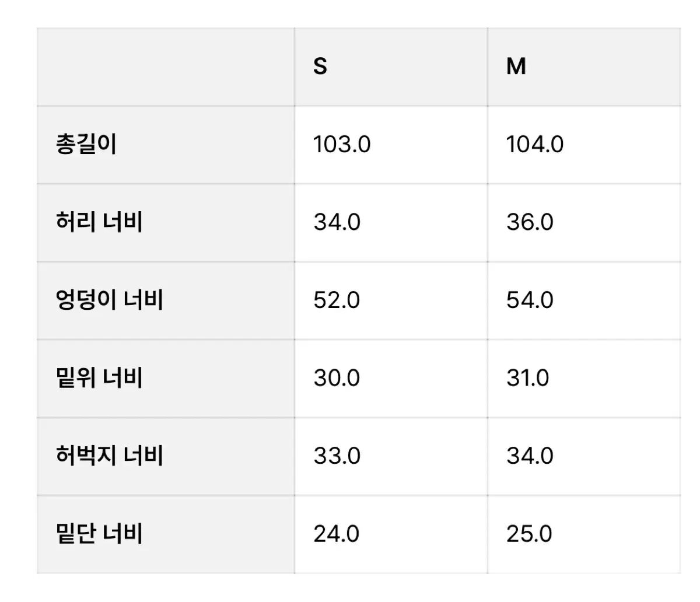Click the 104.0 total length value
700x602 pixels.
535,144
